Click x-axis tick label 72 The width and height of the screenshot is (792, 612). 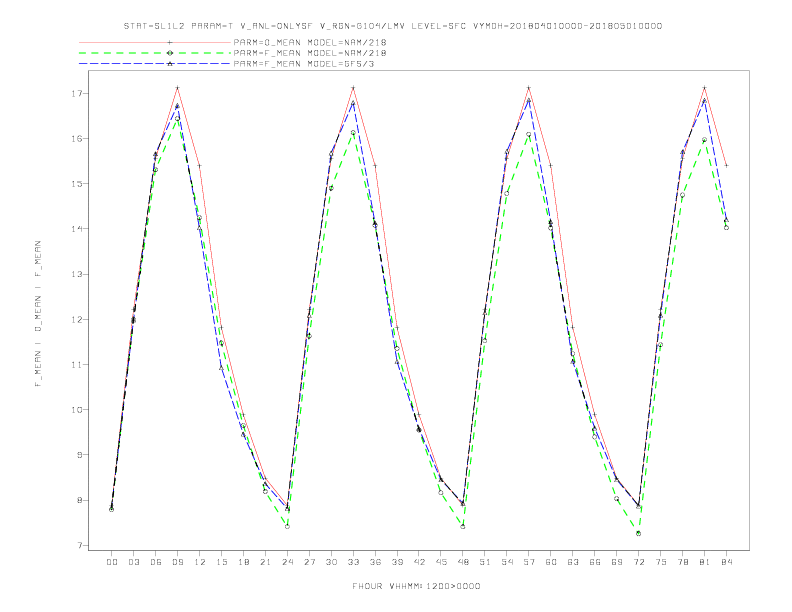tap(639, 562)
